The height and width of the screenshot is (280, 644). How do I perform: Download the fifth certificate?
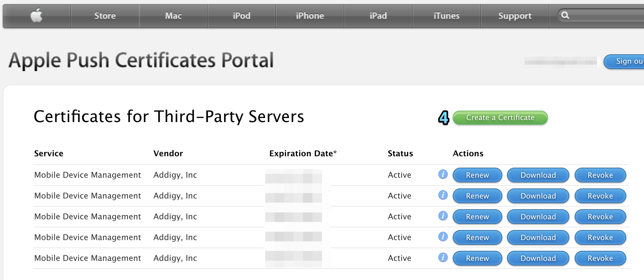click(x=538, y=258)
